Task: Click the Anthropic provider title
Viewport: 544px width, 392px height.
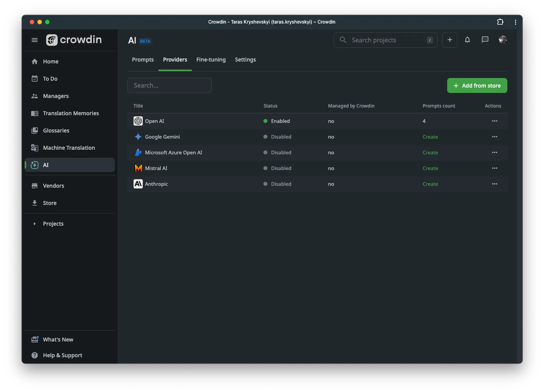Action: [156, 184]
